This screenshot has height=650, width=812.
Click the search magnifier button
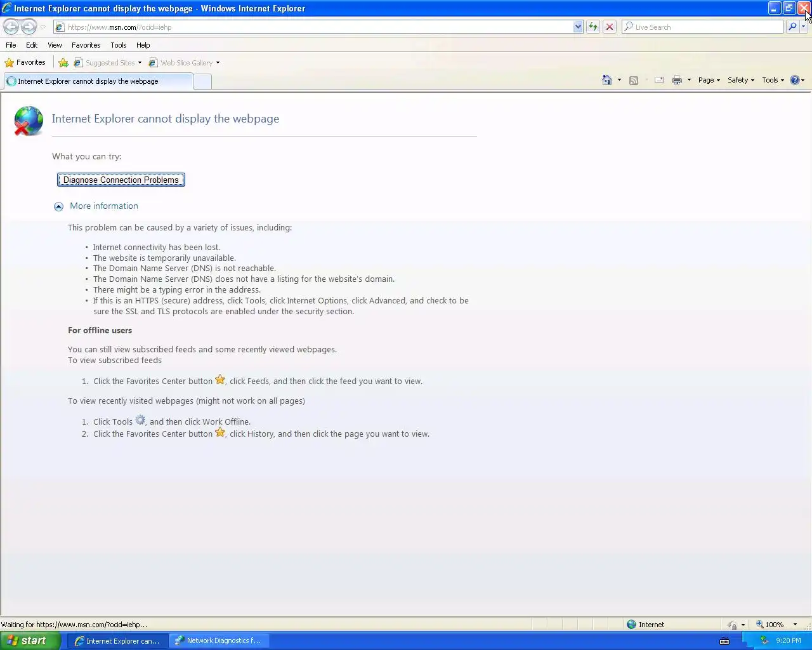792,27
